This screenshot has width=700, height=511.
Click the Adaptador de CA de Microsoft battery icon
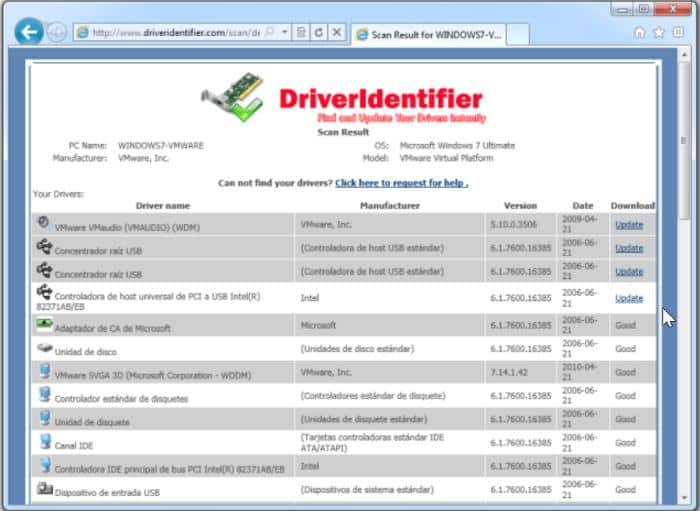[x=44, y=323]
